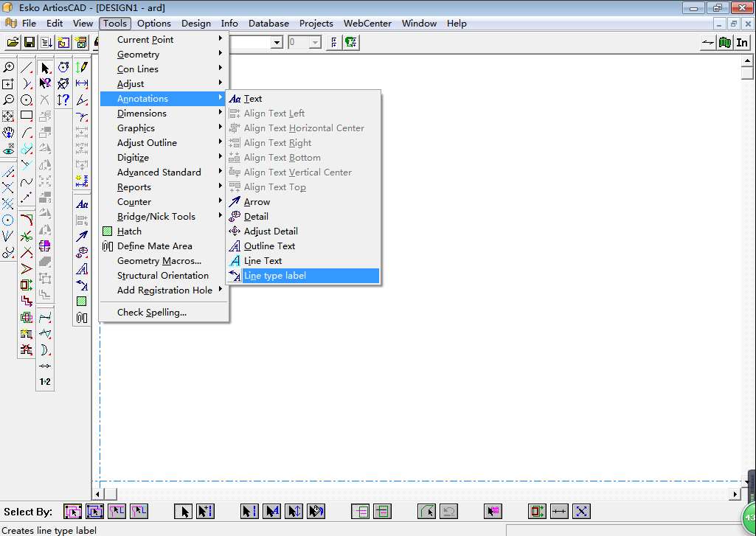Click the Arrow annotation tool in left toolbar

(x=82, y=237)
